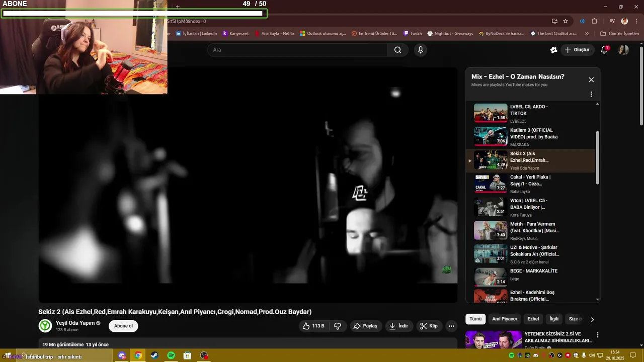The height and width of the screenshot is (362, 644).
Task: Bookmark this page with the star icon
Action: pyautogui.click(x=566, y=21)
